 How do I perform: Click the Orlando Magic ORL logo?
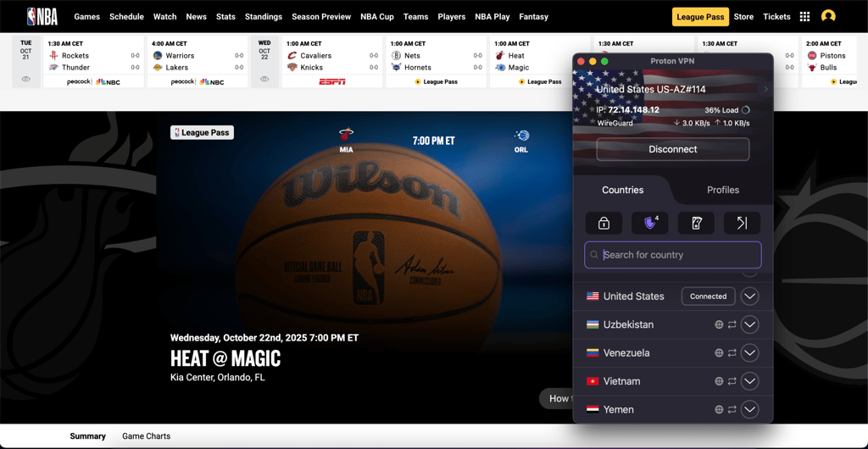[521, 136]
